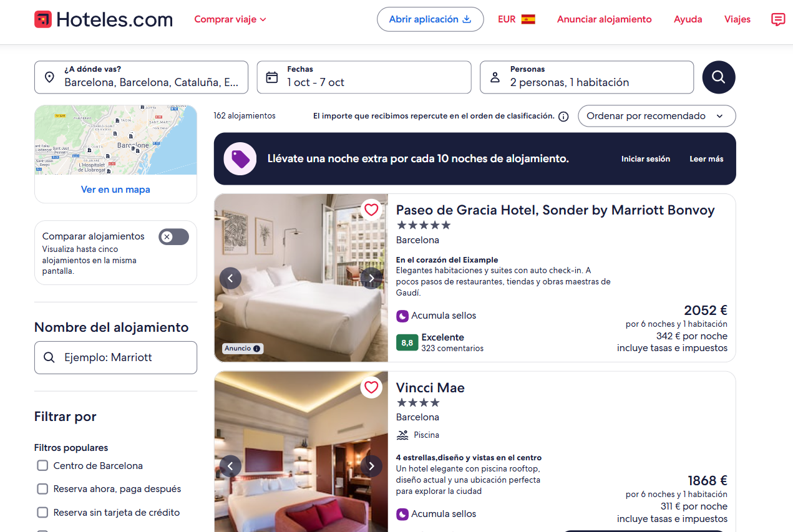The height and width of the screenshot is (532, 793).
Task: Add Vincci Mae to favorites heart
Action: click(x=371, y=387)
